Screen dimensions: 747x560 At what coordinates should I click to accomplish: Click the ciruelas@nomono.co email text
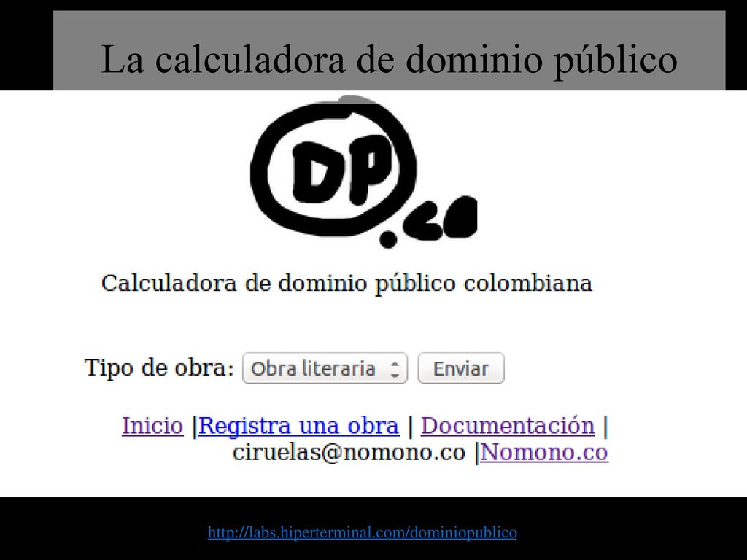click(x=349, y=452)
